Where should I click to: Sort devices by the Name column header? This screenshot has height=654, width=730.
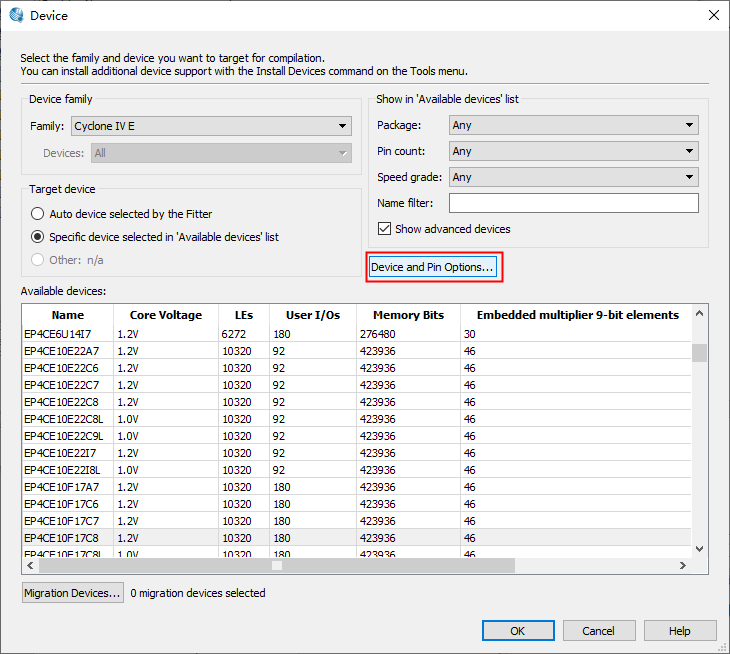pyautogui.click(x=67, y=315)
